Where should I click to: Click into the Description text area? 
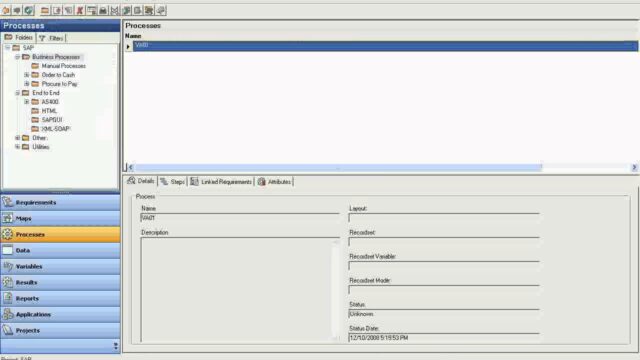(240, 289)
